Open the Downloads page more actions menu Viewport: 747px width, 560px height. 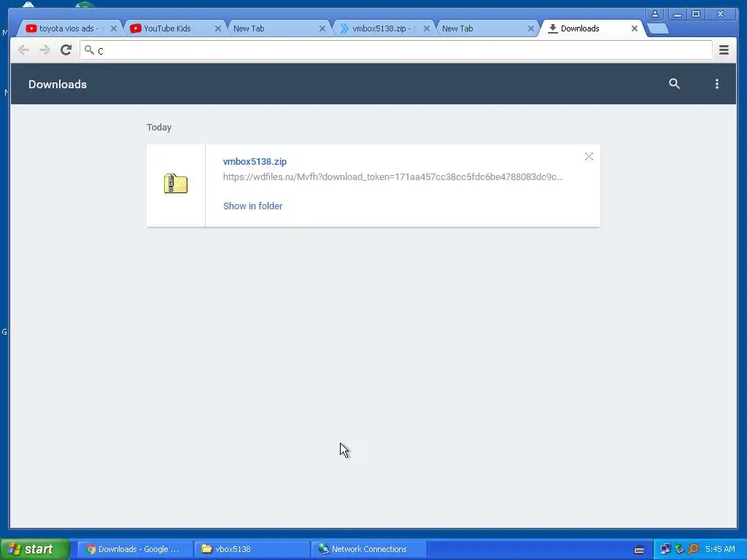[717, 84]
